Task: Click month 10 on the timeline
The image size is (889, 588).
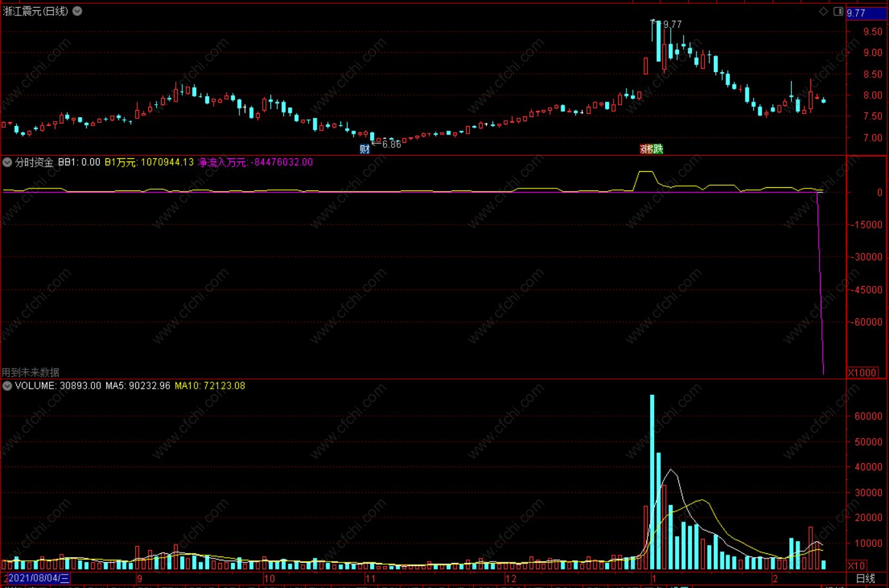Action: tap(269, 578)
